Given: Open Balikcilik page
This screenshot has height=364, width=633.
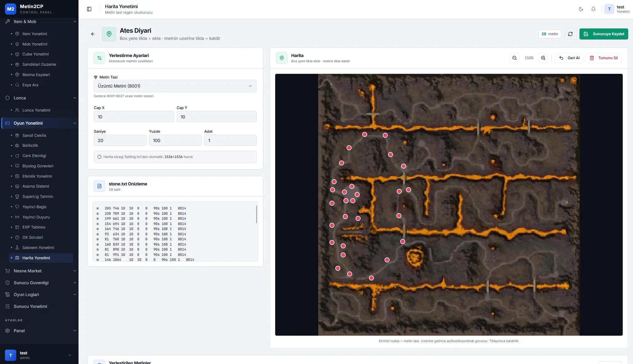Looking at the screenshot, I should coord(30,145).
